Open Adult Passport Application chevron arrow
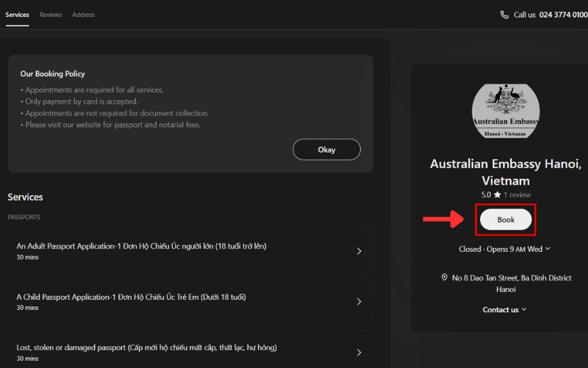The height and width of the screenshot is (368, 588). pos(359,251)
